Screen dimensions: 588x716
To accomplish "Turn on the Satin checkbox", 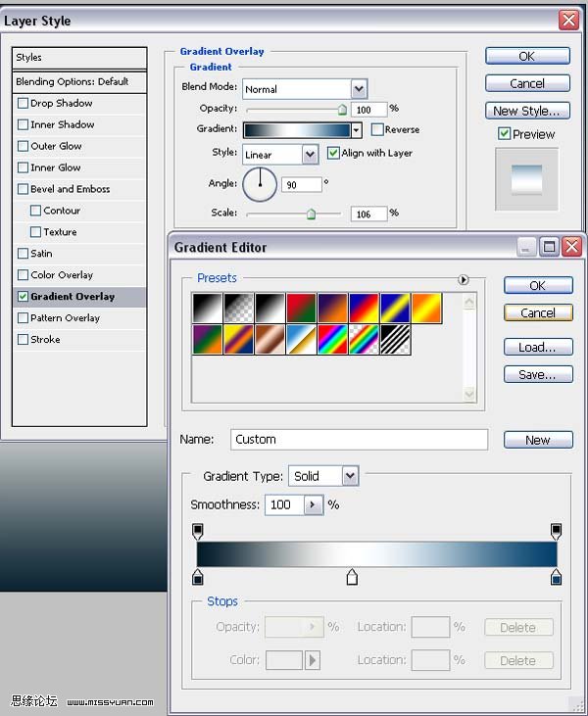I will [23, 254].
